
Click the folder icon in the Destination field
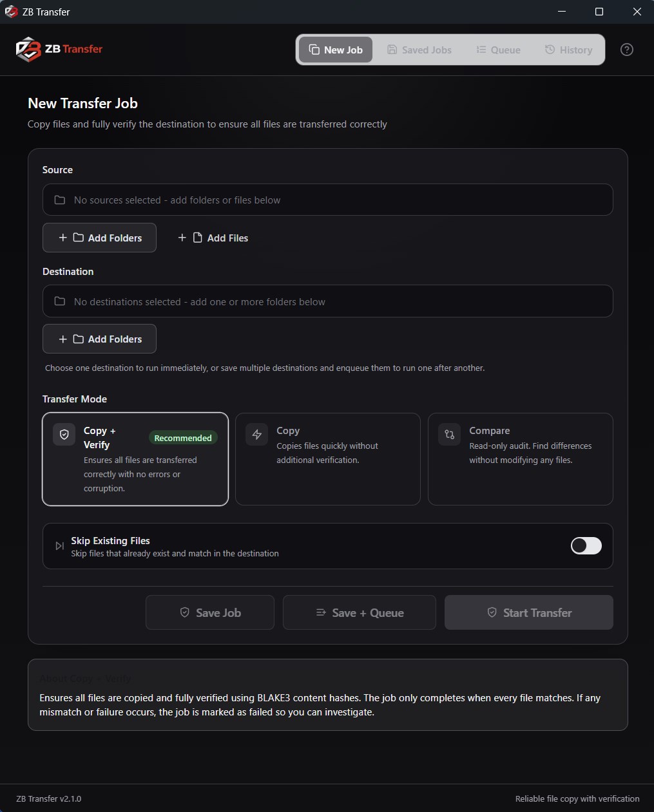coord(60,301)
